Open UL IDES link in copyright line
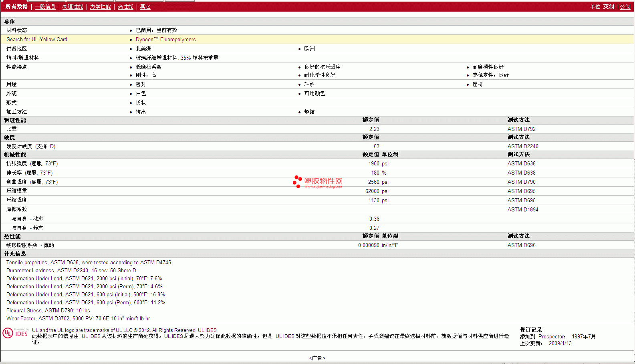635x364 pixels. point(207,330)
